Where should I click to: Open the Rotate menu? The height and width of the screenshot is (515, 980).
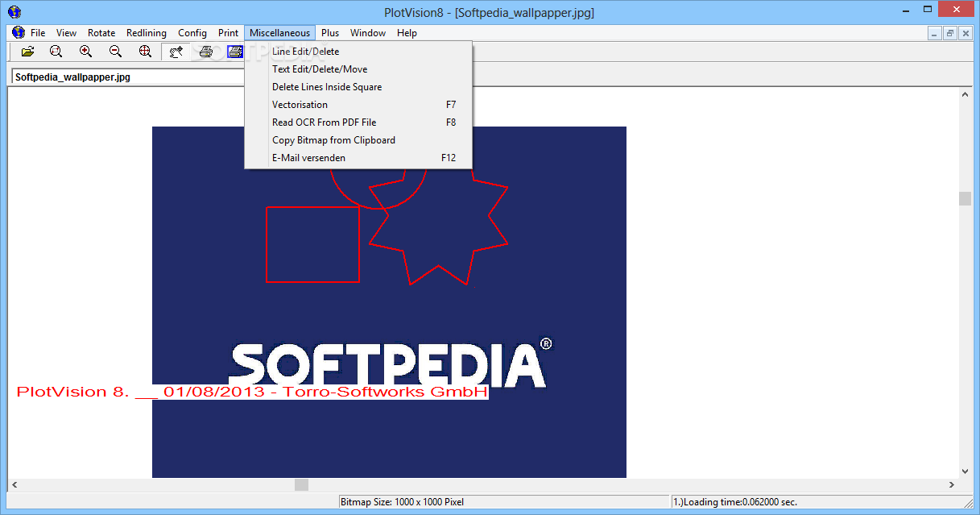click(x=101, y=33)
